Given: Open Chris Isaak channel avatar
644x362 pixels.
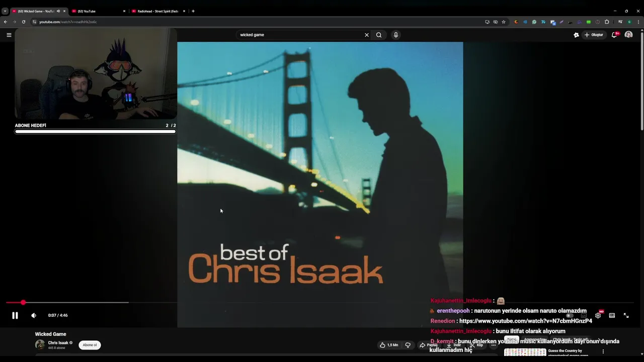Looking at the screenshot, I should pyautogui.click(x=40, y=344).
